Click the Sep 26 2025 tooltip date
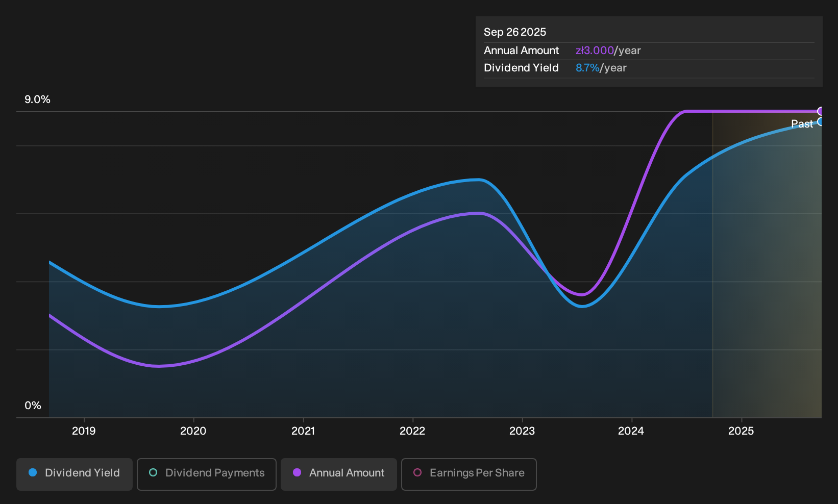Image resolution: width=838 pixels, height=504 pixels. 515,32
